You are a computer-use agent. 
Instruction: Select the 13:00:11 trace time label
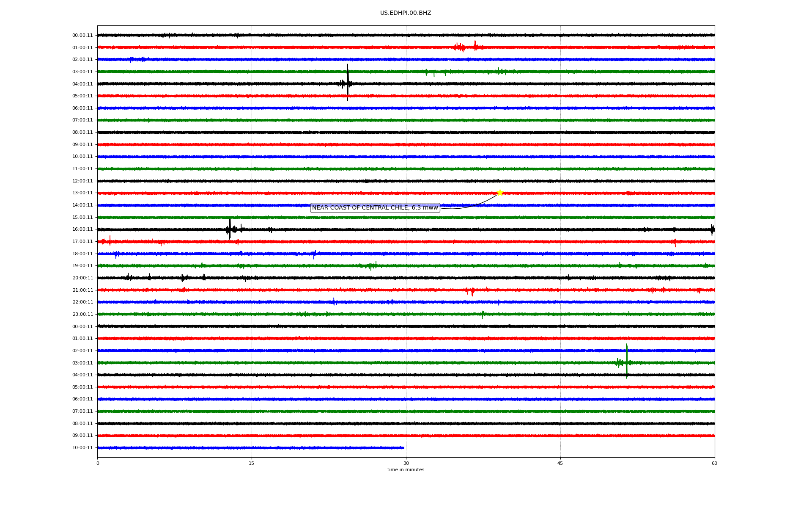(x=82, y=193)
